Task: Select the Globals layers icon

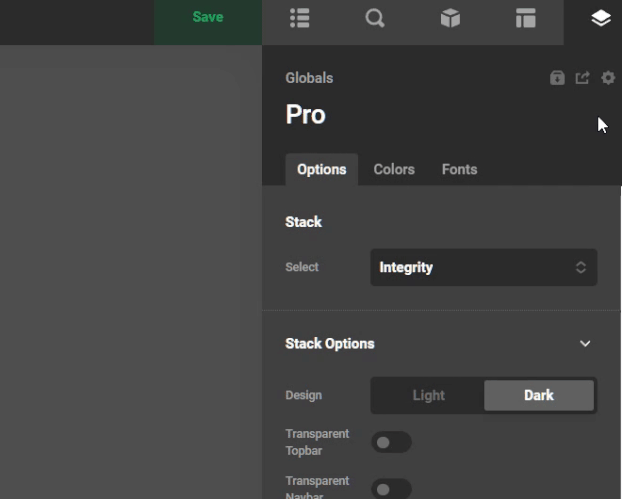Action: click(601, 18)
